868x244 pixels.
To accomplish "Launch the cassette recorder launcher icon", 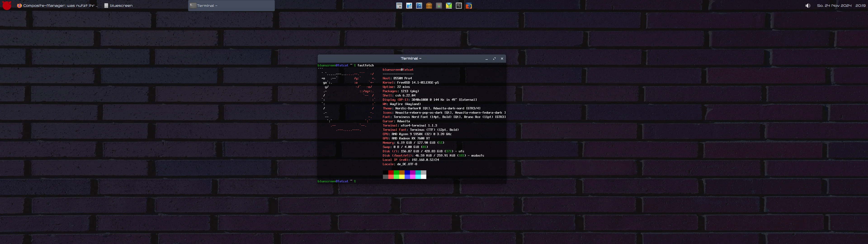I will (399, 6).
